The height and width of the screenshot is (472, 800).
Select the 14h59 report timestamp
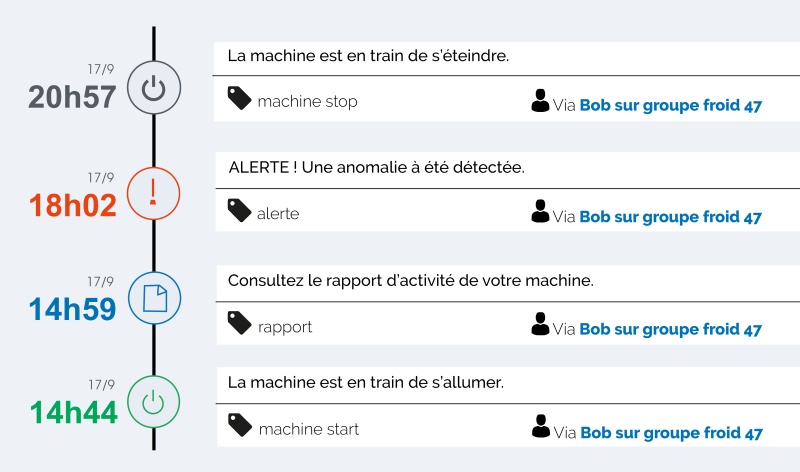tap(72, 309)
